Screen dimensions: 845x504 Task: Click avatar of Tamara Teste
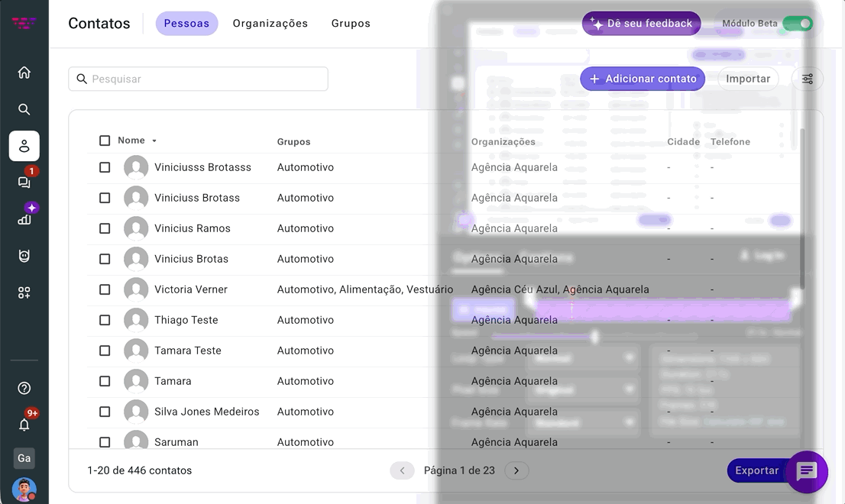tap(136, 351)
